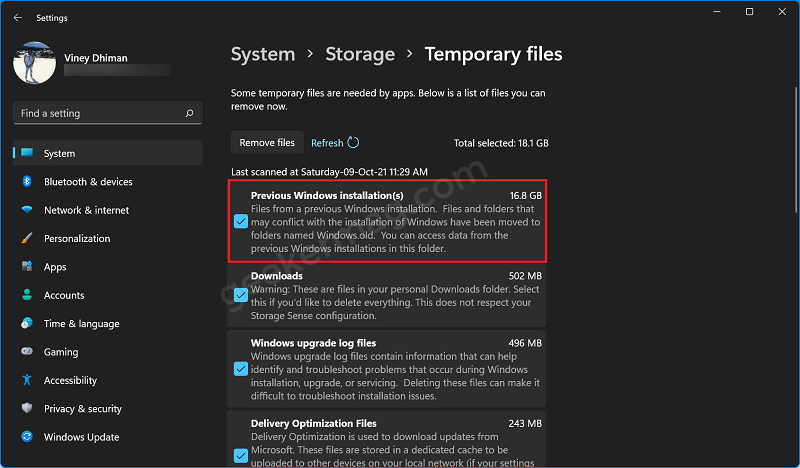
Task: Click the Accessibility figure icon
Action: (27, 380)
